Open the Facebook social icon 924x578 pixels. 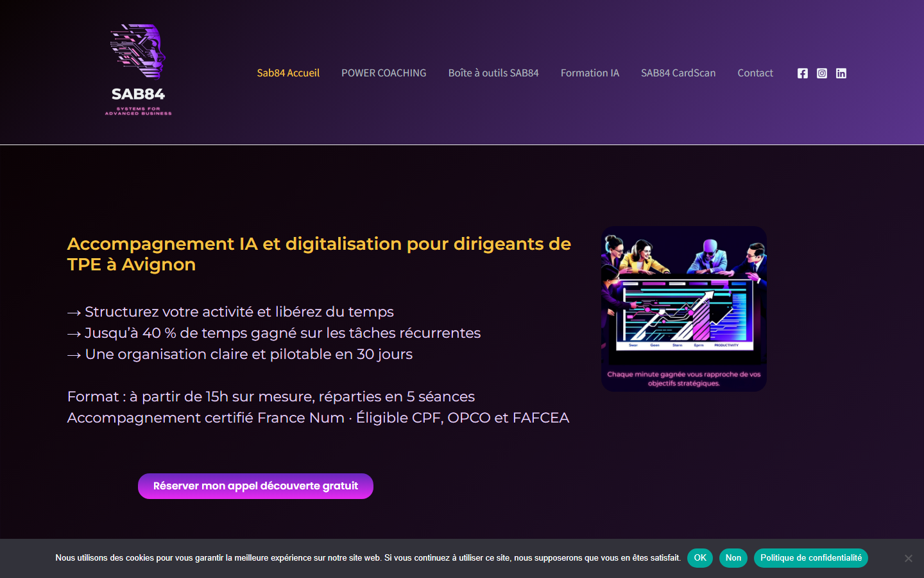[x=803, y=73]
